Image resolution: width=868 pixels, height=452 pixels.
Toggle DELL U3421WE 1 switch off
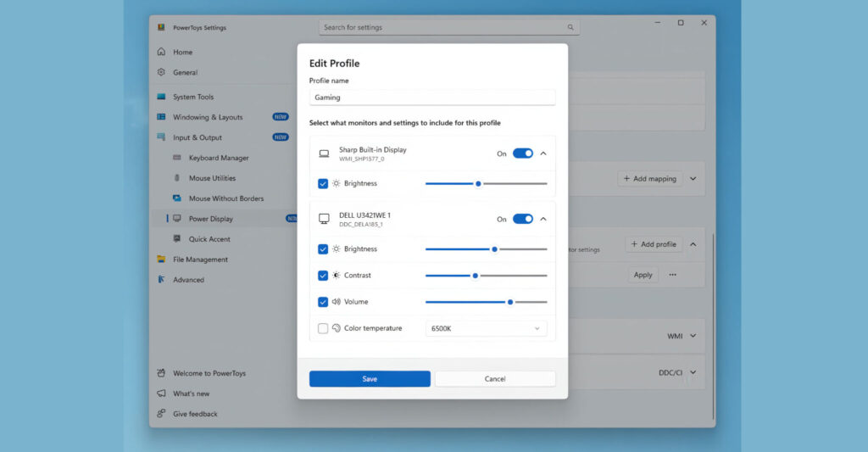[522, 219]
